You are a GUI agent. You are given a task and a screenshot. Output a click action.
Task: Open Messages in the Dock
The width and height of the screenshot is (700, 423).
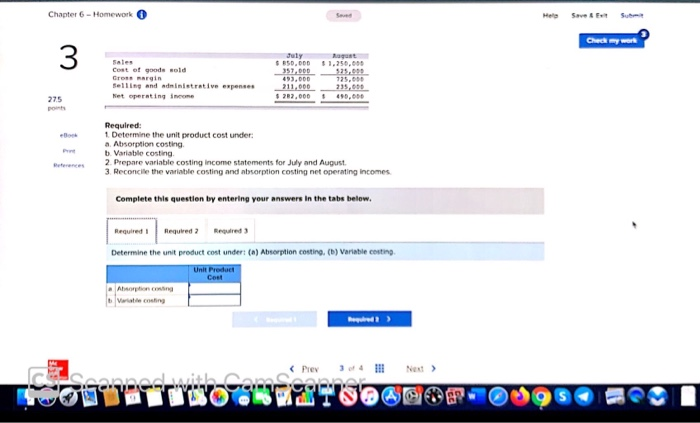241,398
